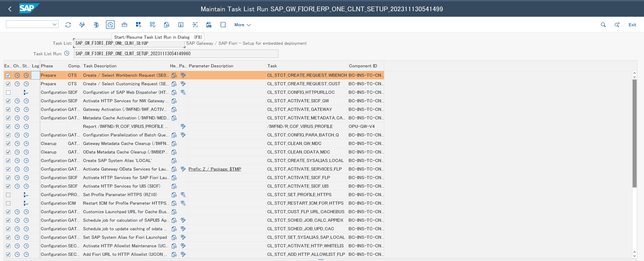This screenshot has width=644, height=261.
Task: Uncheck the Create / Select Customizing Request checkbox
Action: pos(8,84)
